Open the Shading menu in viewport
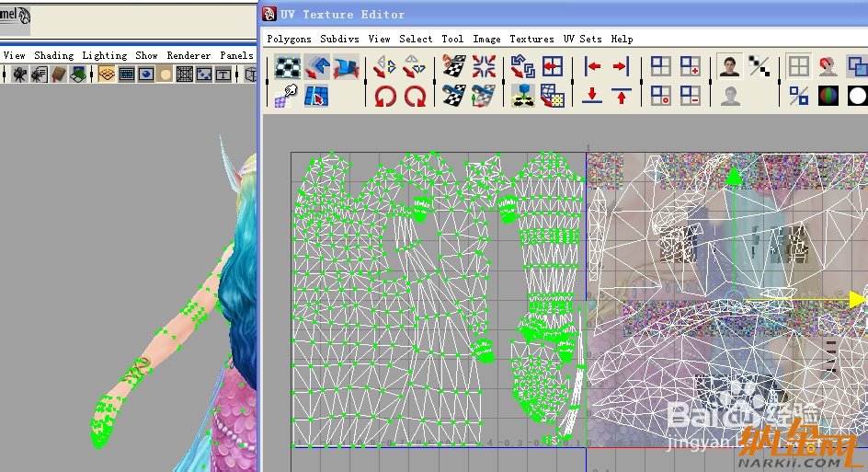This screenshot has width=868, height=472. (x=53, y=55)
